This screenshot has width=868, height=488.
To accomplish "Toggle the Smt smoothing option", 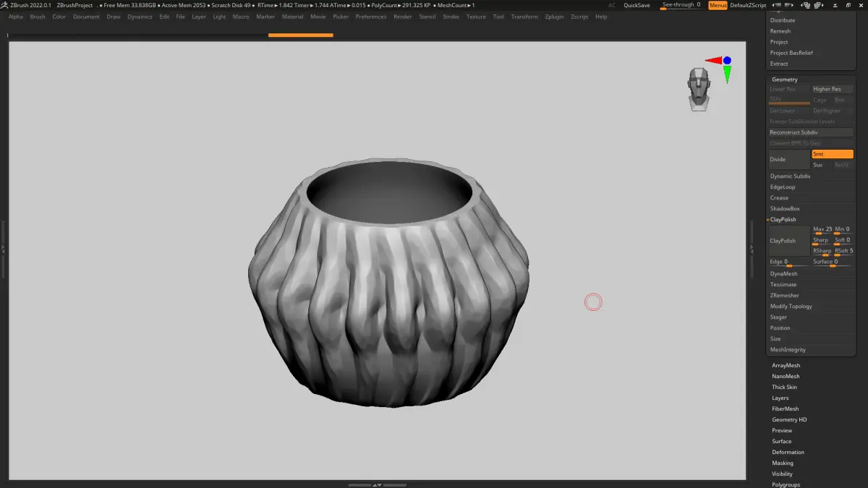I will (x=832, y=154).
